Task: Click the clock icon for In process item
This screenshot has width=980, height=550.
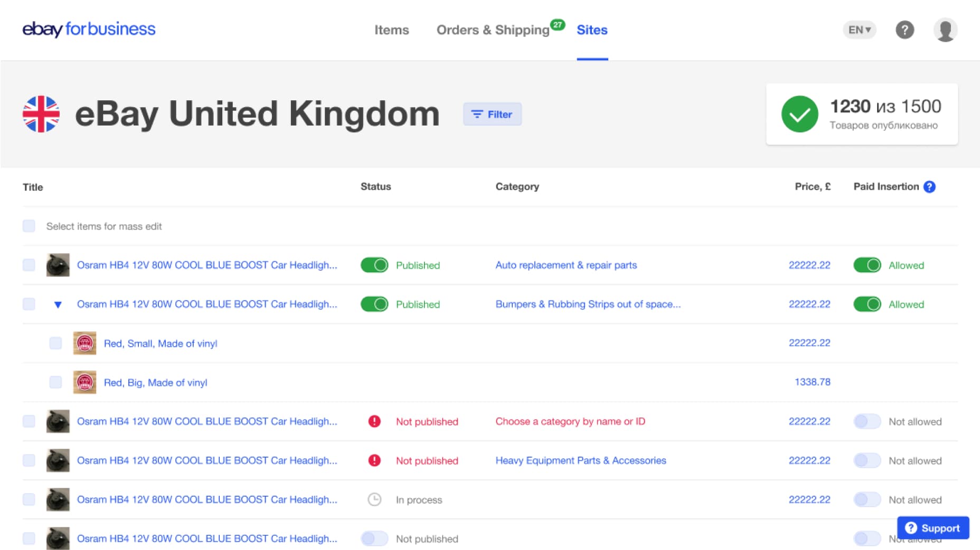Action: (x=374, y=499)
